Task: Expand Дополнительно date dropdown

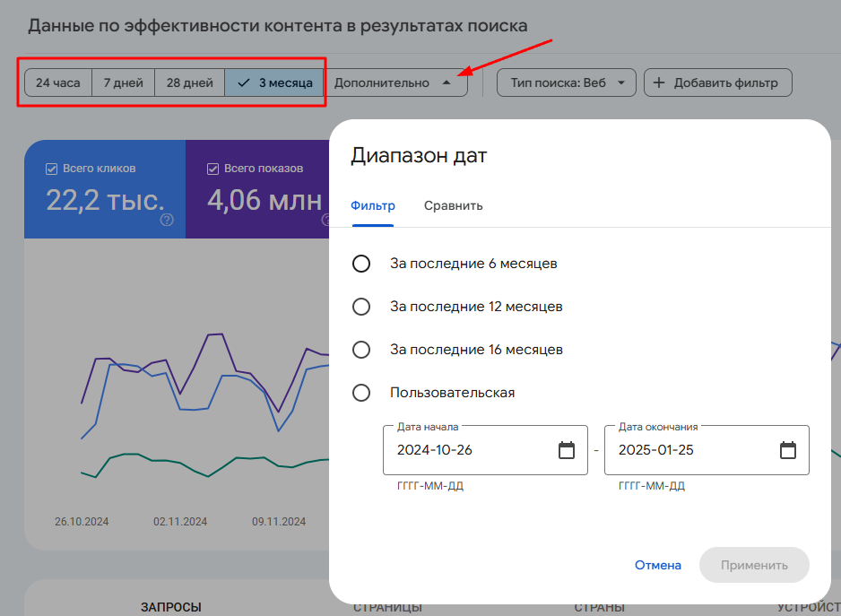Action: coord(394,82)
